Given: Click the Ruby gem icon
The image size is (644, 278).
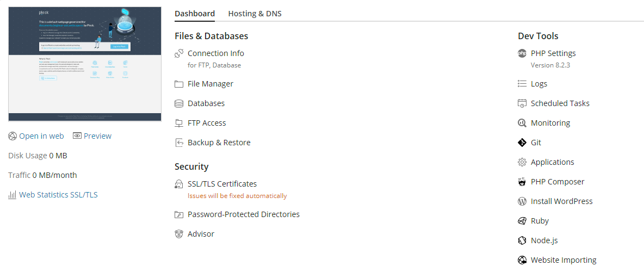Looking at the screenshot, I should pyautogui.click(x=522, y=221).
